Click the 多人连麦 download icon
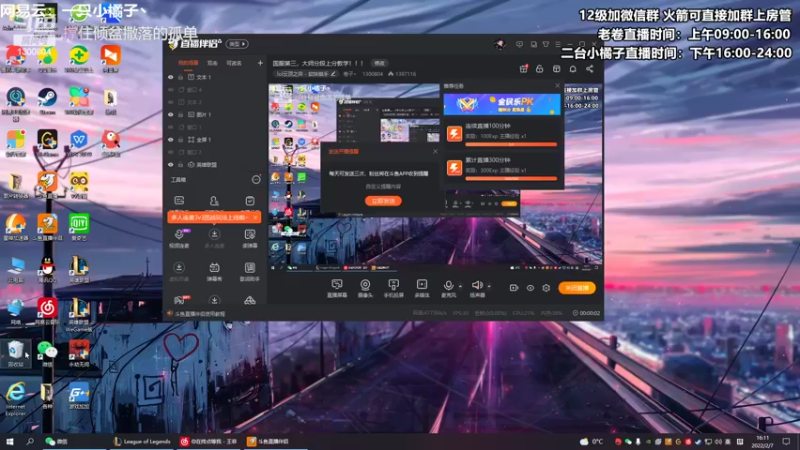The image size is (800, 450). pyautogui.click(x=214, y=234)
